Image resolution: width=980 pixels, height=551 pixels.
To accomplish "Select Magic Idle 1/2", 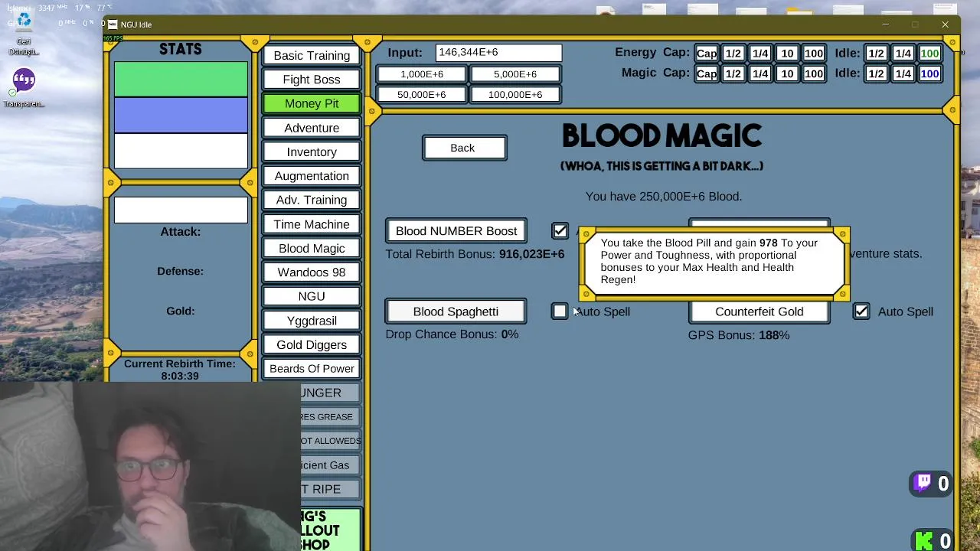I will pos(876,73).
